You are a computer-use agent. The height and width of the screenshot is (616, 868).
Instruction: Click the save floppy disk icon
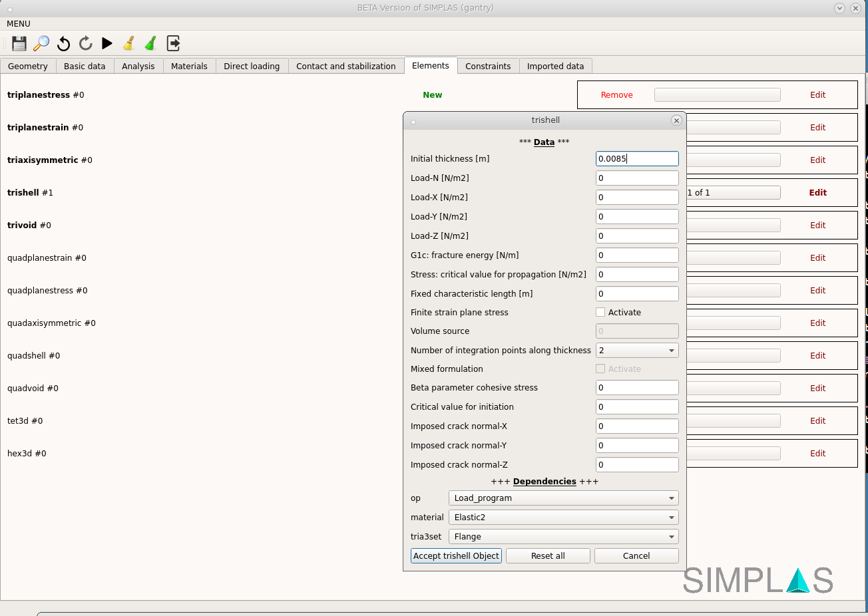coord(19,43)
